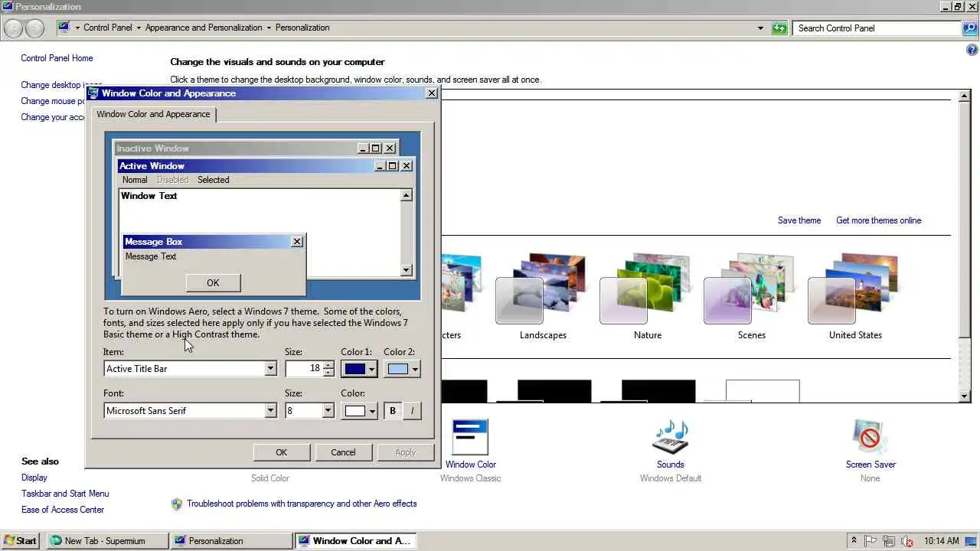
Task: Select the white high contrast theme thumbnail
Action: pyautogui.click(x=763, y=391)
